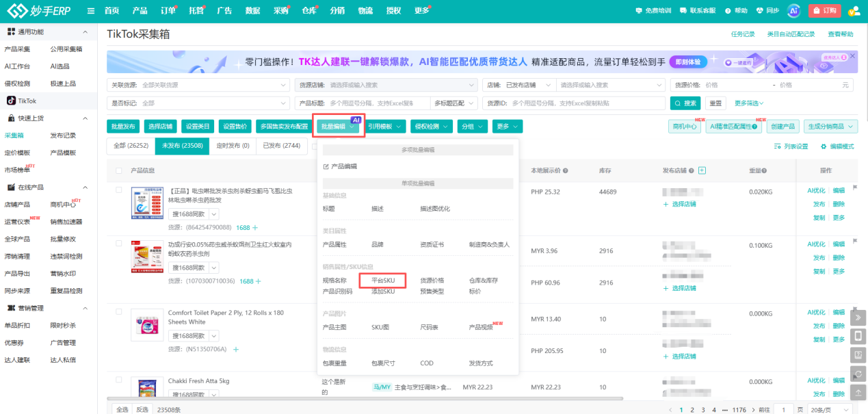Click the hamburger menu icon beside the logo
The width and height of the screenshot is (868, 414).
(x=91, y=11)
